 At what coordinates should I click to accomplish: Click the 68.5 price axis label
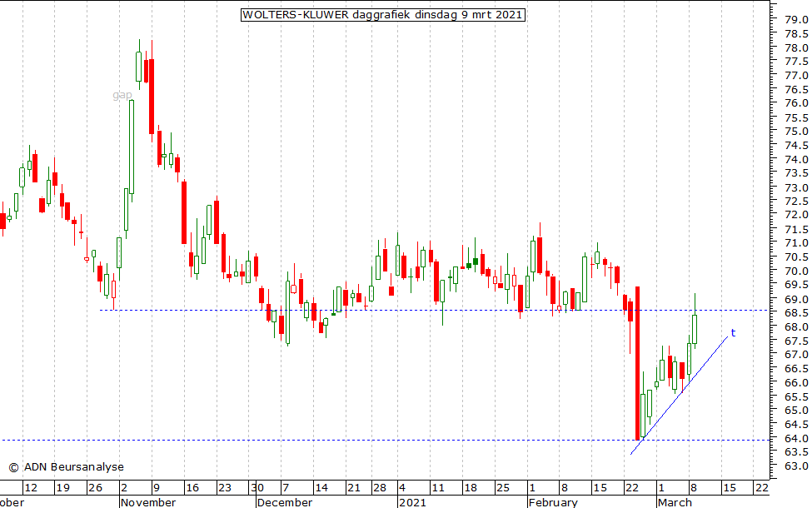point(796,313)
